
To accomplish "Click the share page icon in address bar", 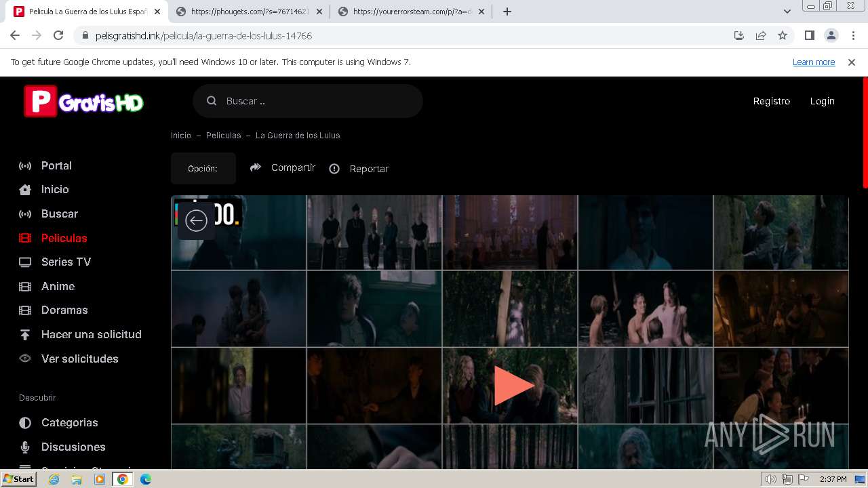I will [x=761, y=35].
